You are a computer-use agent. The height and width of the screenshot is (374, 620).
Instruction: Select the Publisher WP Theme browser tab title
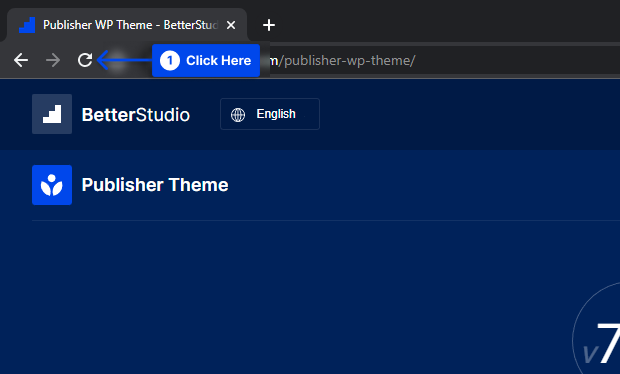point(130,25)
